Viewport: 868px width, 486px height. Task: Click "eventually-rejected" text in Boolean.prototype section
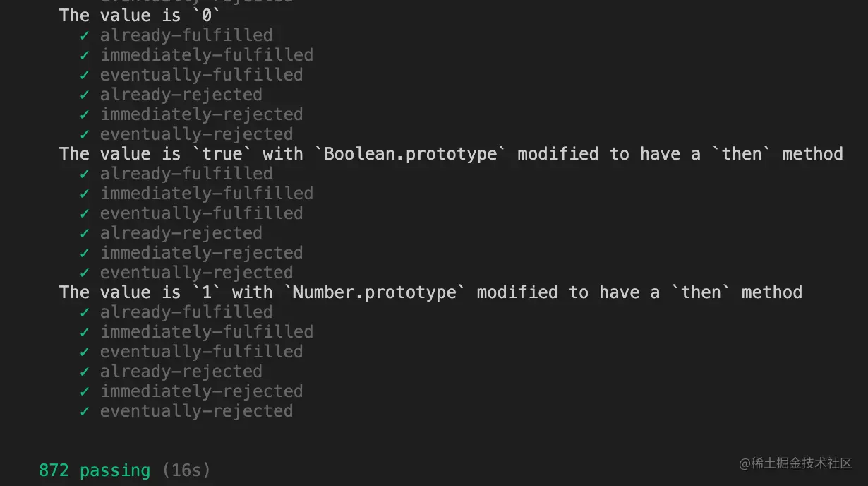(196, 273)
